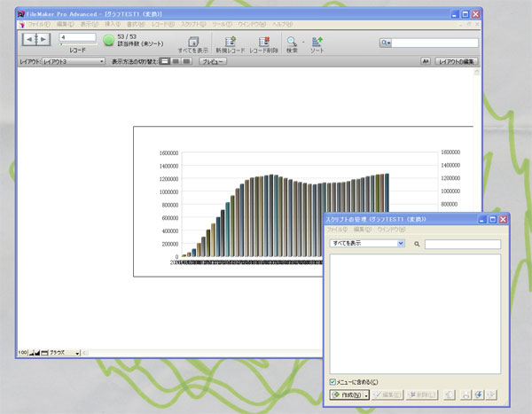Viewport: 532px width, 414px height.
Task: Click the script search field in Manage Scripts
Action: point(463,244)
